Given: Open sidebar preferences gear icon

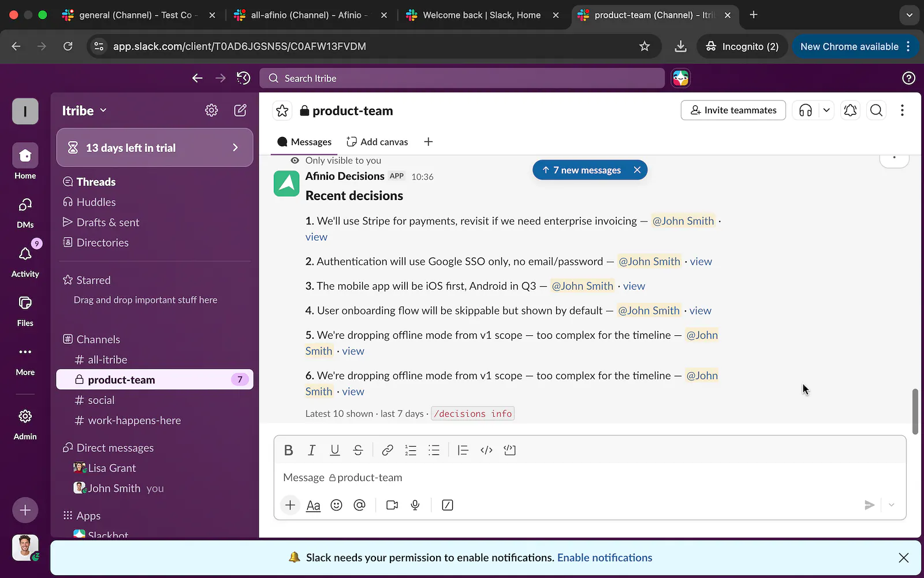Looking at the screenshot, I should [211, 110].
